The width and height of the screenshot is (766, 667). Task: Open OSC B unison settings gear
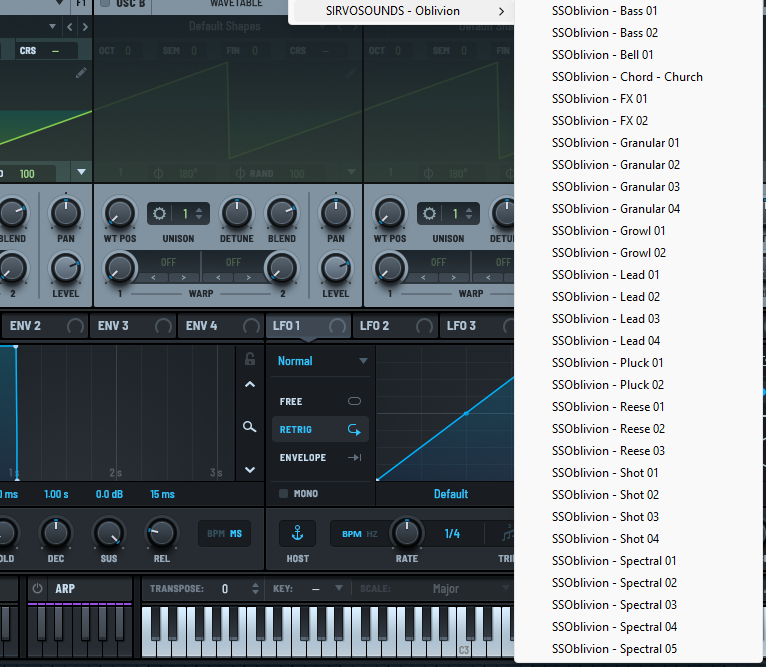pyautogui.click(x=159, y=214)
